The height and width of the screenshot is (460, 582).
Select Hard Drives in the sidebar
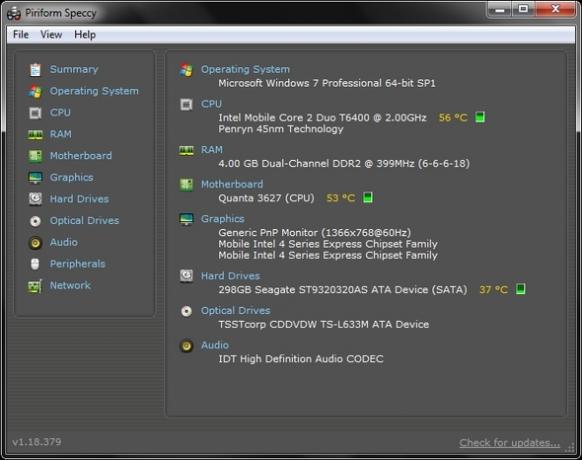pyautogui.click(x=79, y=199)
